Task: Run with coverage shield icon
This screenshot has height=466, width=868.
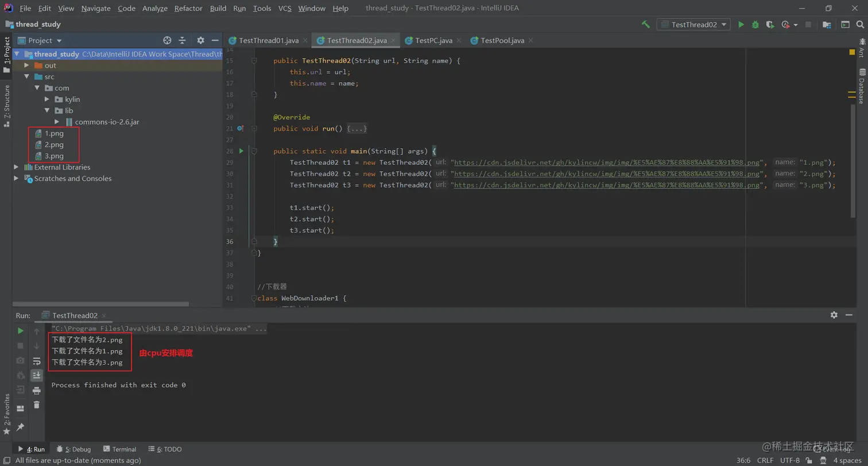Action: tap(770, 25)
